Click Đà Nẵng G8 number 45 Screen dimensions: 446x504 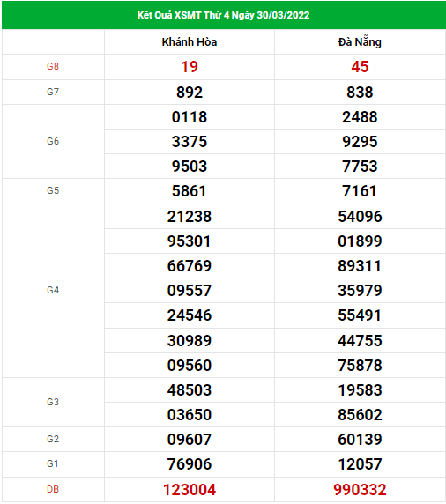[360, 67]
